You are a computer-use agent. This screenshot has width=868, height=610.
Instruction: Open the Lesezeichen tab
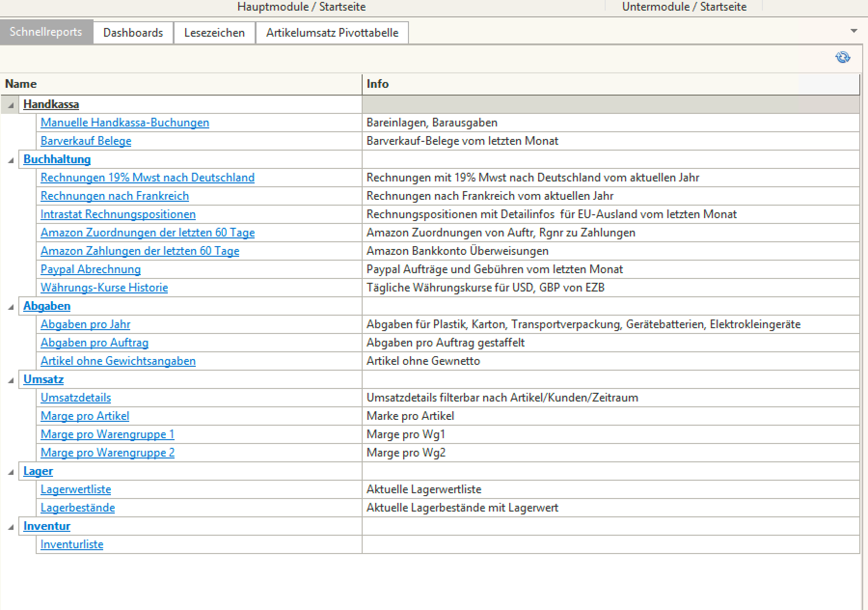point(214,33)
